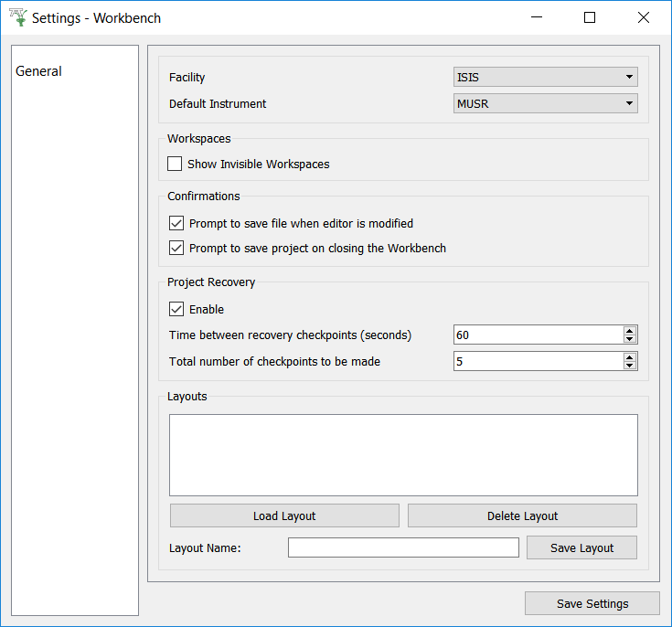Click the Delete Layout button

tap(522, 516)
